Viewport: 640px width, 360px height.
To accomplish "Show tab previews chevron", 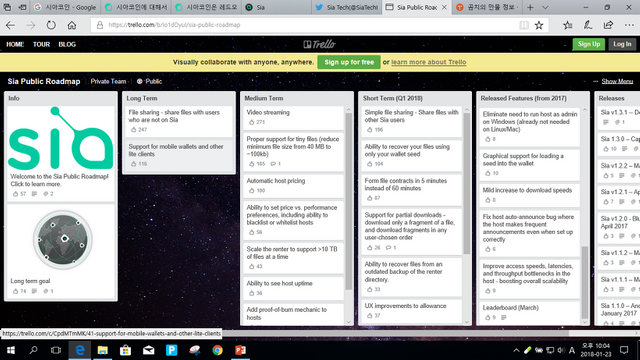I will (545, 7).
